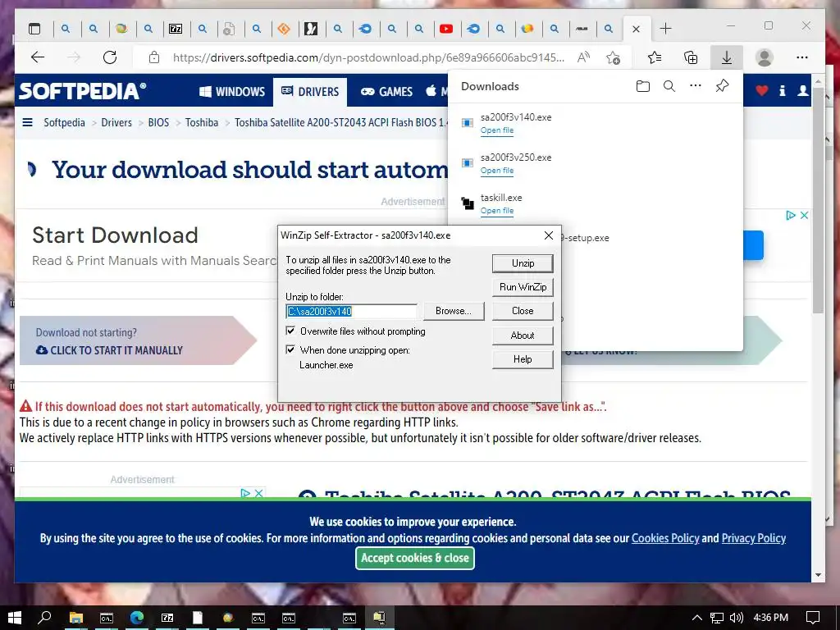Click the Run WinZip button

[523, 287]
